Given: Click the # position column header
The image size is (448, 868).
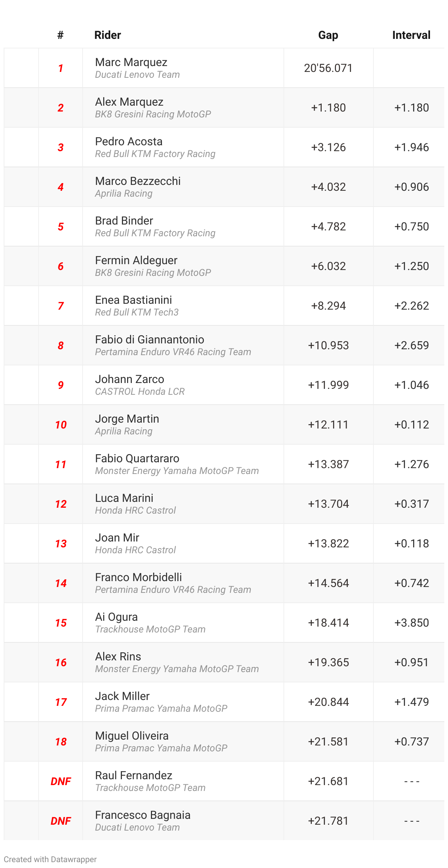Looking at the screenshot, I should click(61, 35).
